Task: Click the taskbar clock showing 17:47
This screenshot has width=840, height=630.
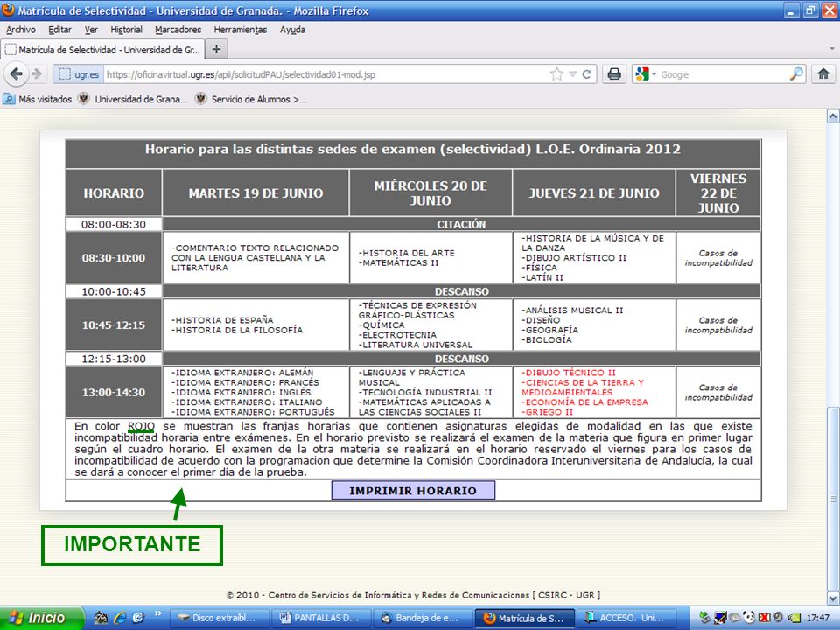Action: pyautogui.click(x=817, y=618)
